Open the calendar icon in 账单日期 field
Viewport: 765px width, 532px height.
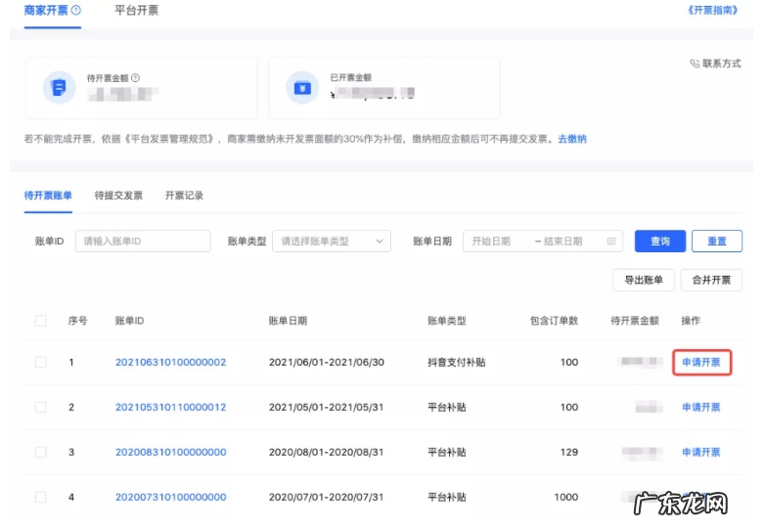tap(610, 241)
